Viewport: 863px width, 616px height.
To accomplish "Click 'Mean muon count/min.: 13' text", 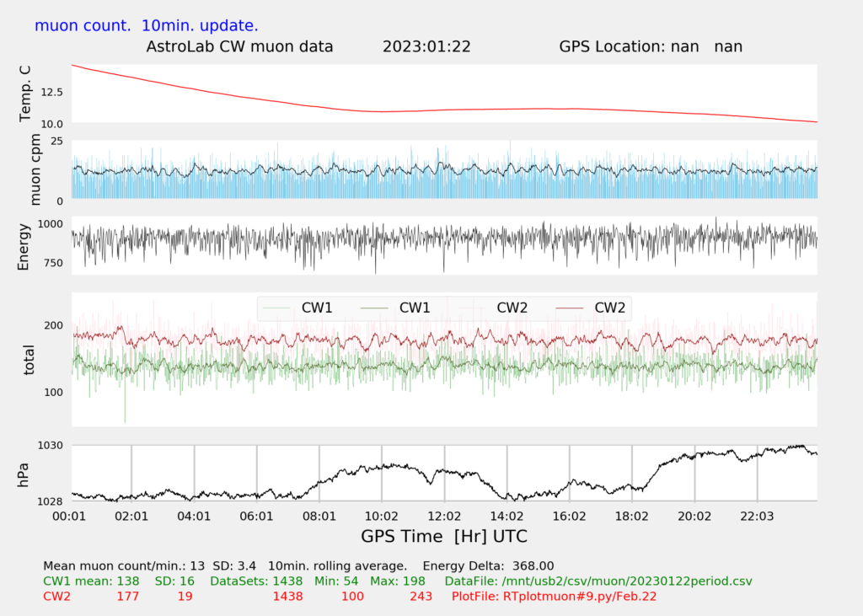I will pyautogui.click(x=124, y=566).
